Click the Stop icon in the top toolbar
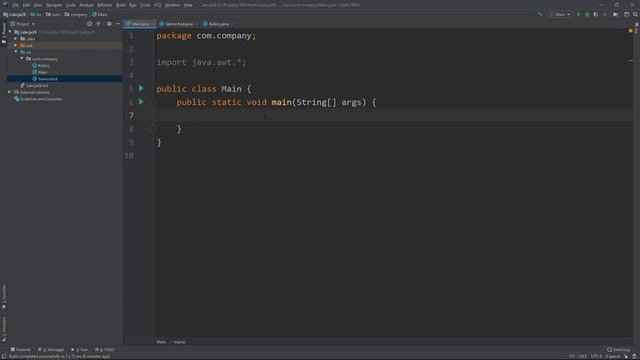The width and height of the screenshot is (640, 360). [x=605, y=14]
